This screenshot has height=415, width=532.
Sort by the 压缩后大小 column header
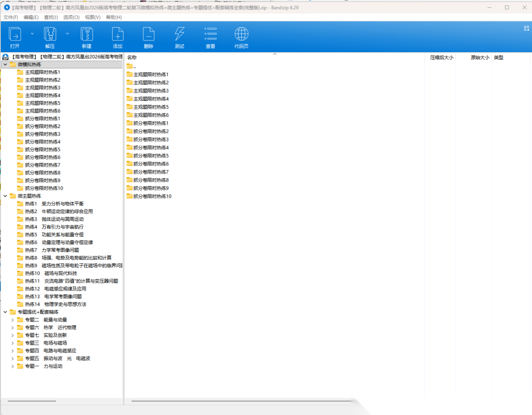click(441, 58)
